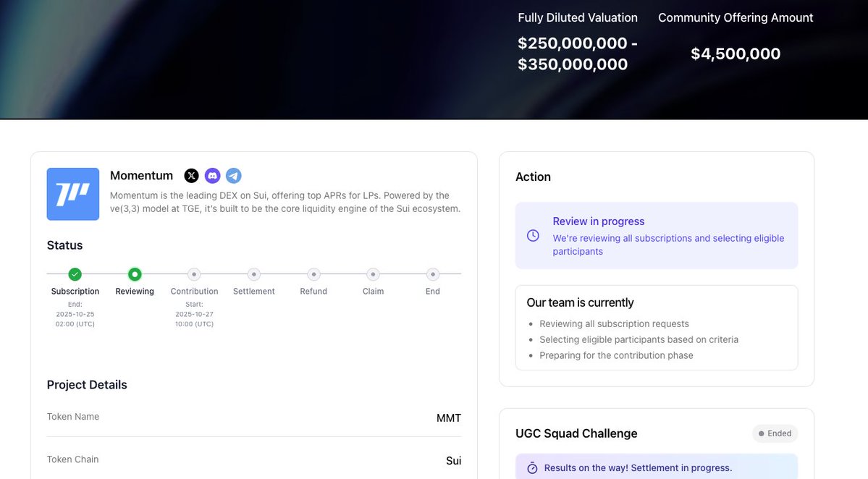Select the Claim step marker
The width and height of the screenshot is (868, 479).
pyautogui.click(x=373, y=274)
